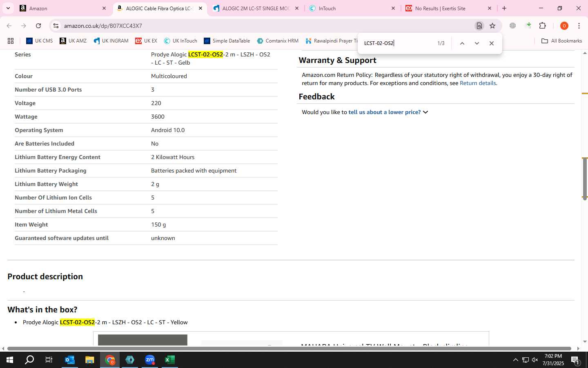
Task: Open the apps grid in bookmarks bar
Action: click(11, 41)
